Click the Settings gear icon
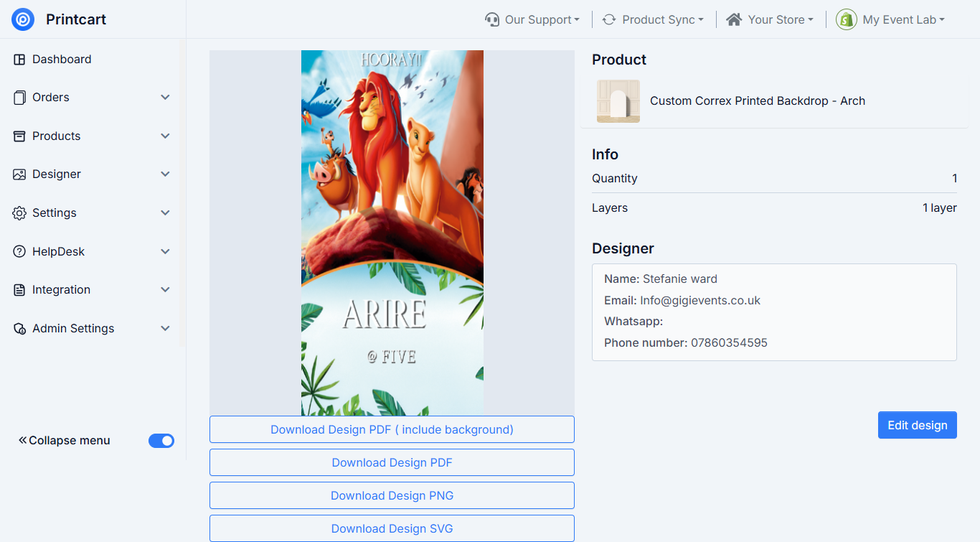Screen dimensions: 980x542 [x=19, y=213]
